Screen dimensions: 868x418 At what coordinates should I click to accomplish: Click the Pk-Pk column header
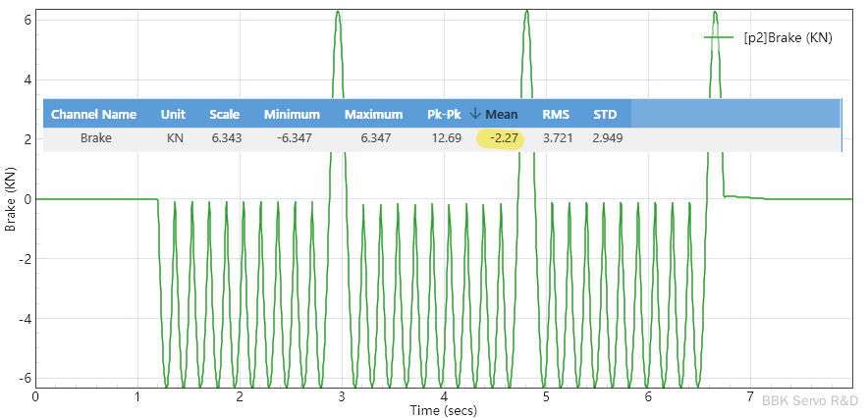click(x=444, y=114)
